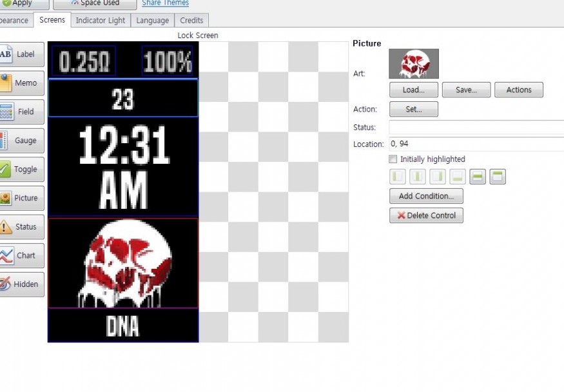564x392 pixels.
Task: Add a Gauge control from the palette
Action: click(x=22, y=141)
